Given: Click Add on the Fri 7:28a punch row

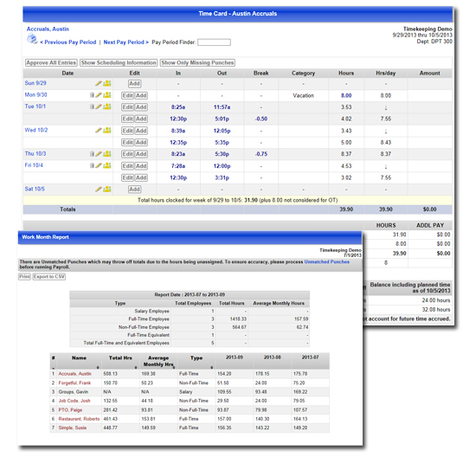Looking at the screenshot, I should pos(141,166).
